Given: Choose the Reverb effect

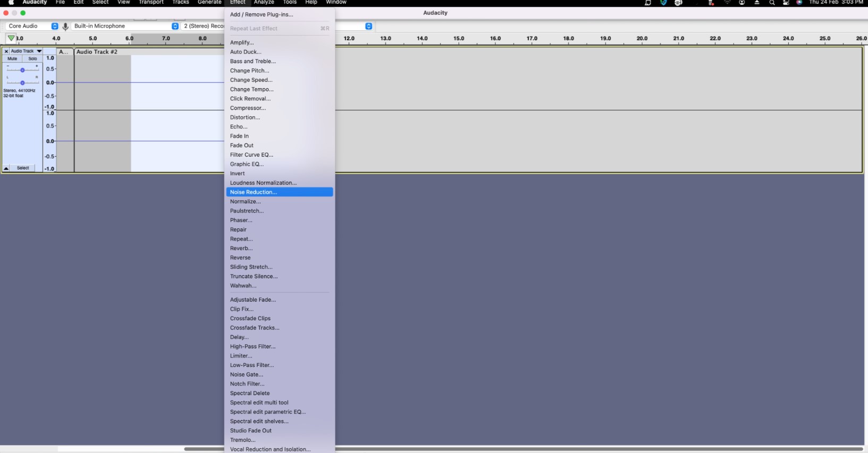Looking at the screenshot, I should 280,249.
